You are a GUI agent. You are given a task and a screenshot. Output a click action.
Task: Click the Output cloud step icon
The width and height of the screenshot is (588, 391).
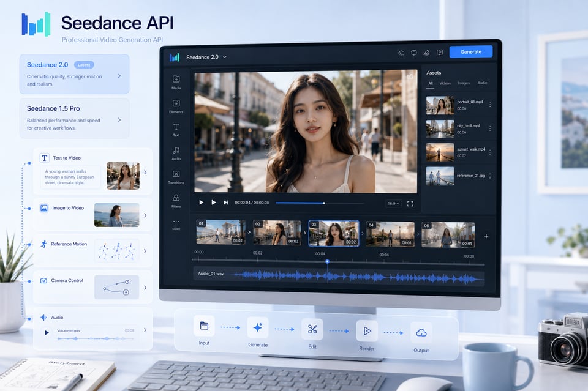point(421,333)
